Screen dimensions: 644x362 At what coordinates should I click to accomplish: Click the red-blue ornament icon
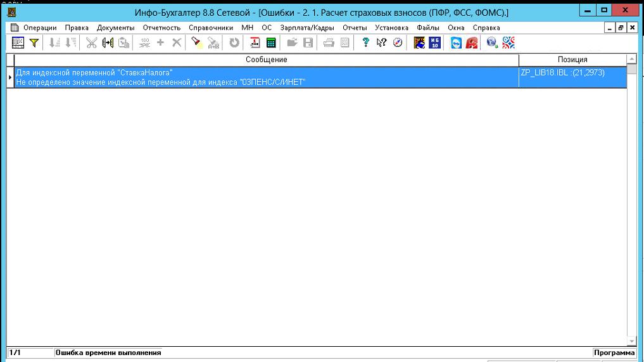click(x=508, y=42)
